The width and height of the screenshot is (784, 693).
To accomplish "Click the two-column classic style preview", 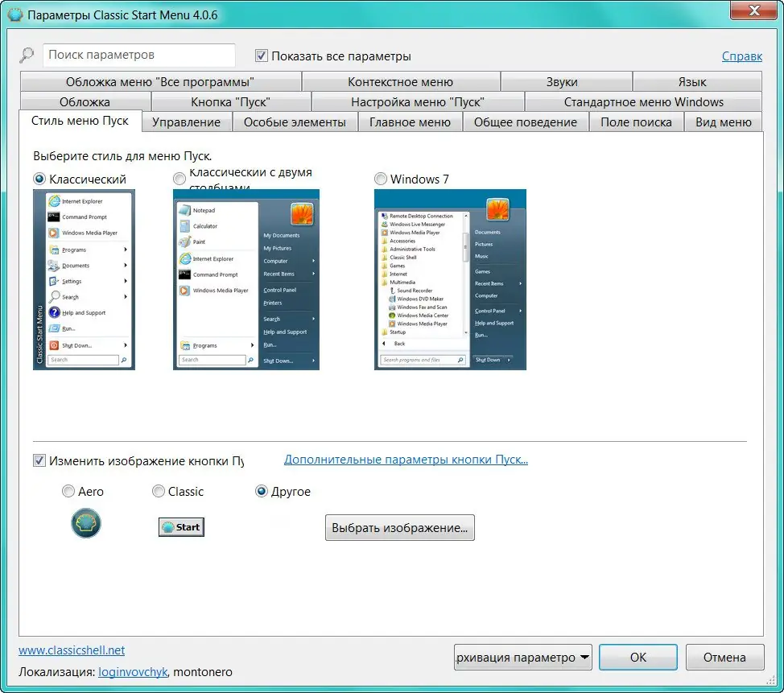I will (x=246, y=279).
